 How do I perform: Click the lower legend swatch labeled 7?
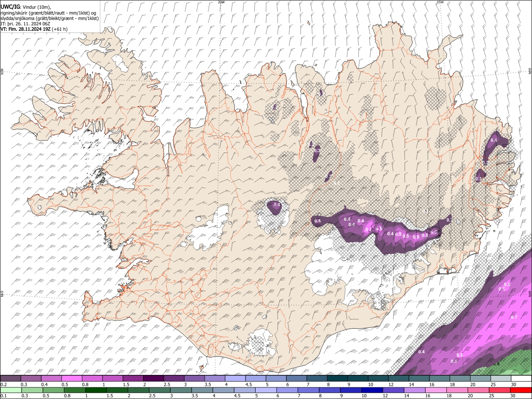click(308, 390)
